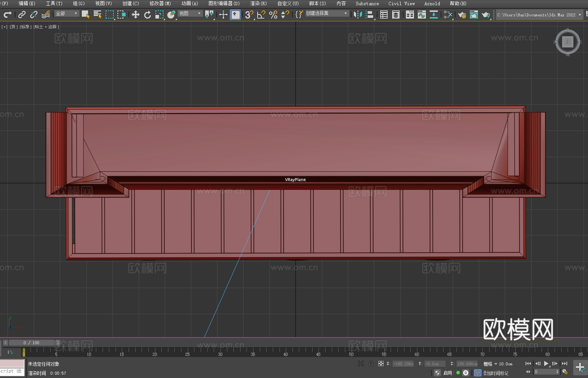Image resolution: width=588 pixels, height=378 pixels.
Task: Click the Select and Place tool
Action: point(171,14)
